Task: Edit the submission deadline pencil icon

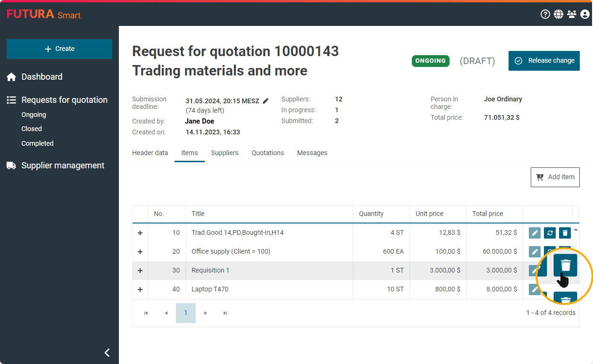Action: pyautogui.click(x=266, y=101)
